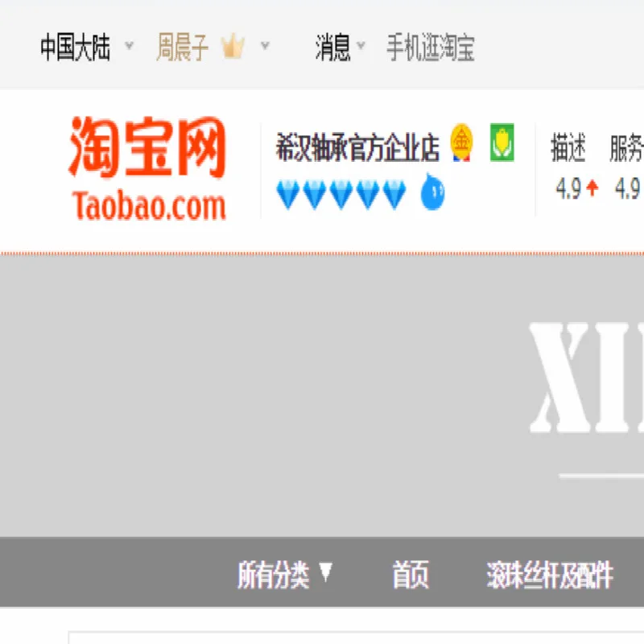Click the crown icon beside 周晨子
644x644 pixels.
tap(233, 47)
